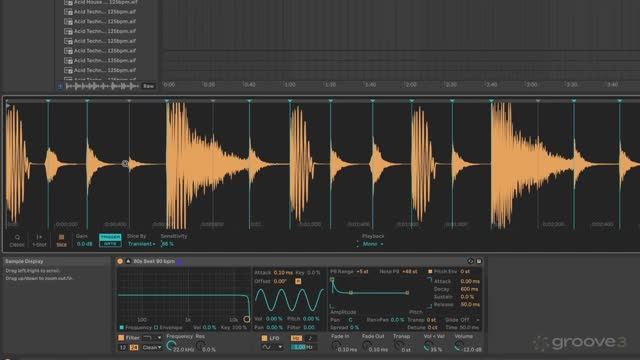Click the browser preview waveform

click(x=102, y=86)
